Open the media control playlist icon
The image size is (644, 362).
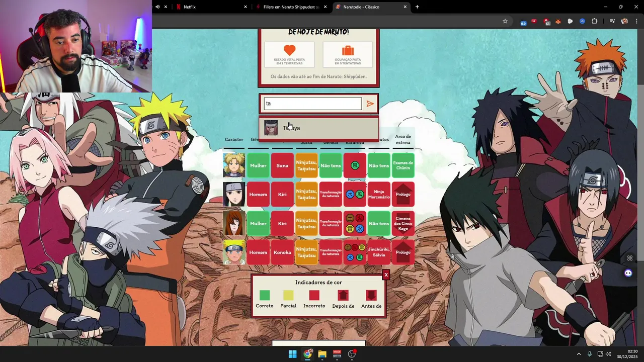click(612, 21)
